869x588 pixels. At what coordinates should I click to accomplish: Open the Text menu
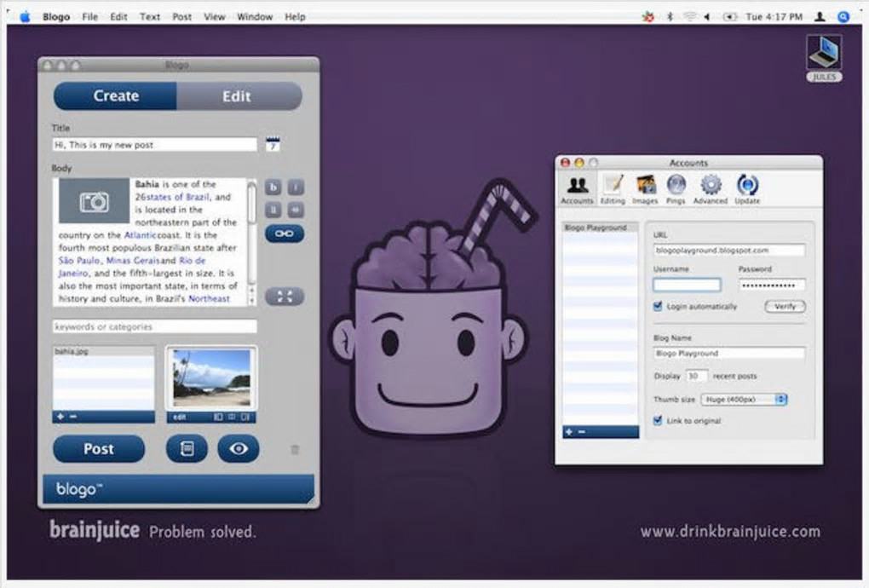150,17
